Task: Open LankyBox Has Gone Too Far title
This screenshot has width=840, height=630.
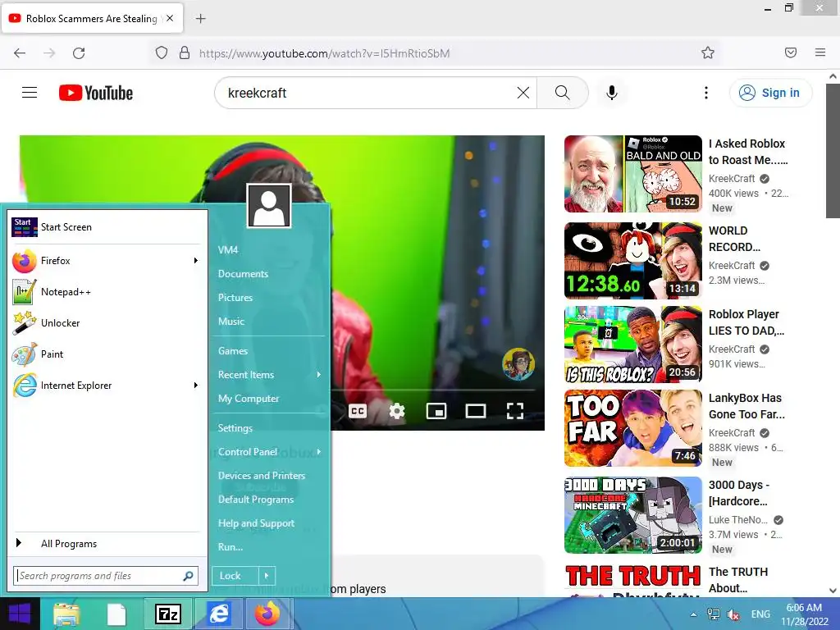Action: click(746, 406)
